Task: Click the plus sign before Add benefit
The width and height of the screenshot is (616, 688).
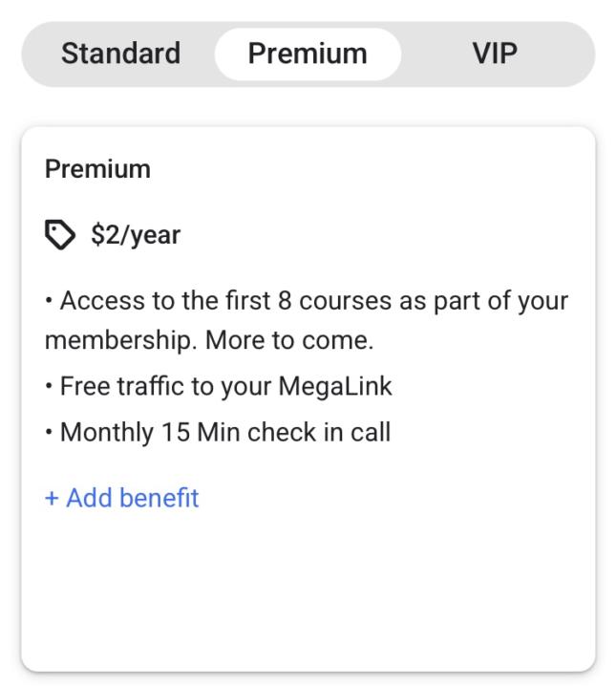Action: 52,498
